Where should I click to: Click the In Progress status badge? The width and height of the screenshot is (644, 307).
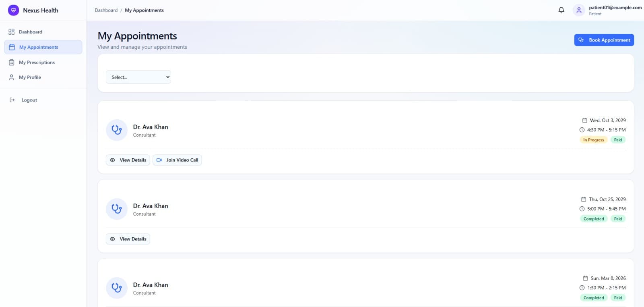click(x=593, y=140)
